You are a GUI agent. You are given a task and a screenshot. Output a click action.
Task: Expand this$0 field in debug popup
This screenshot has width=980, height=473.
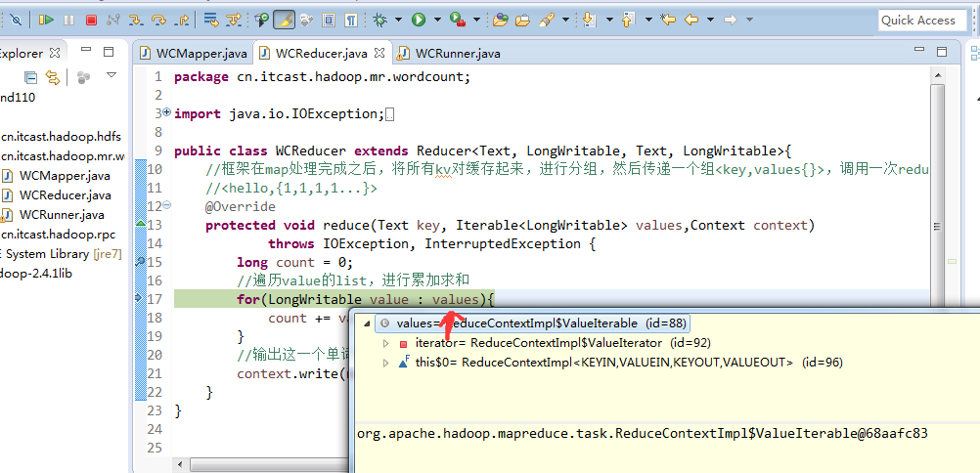[x=386, y=363]
